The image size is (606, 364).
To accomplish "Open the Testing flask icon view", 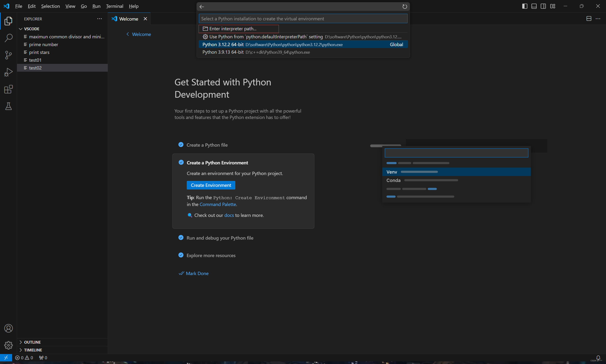I will click(8, 106).
